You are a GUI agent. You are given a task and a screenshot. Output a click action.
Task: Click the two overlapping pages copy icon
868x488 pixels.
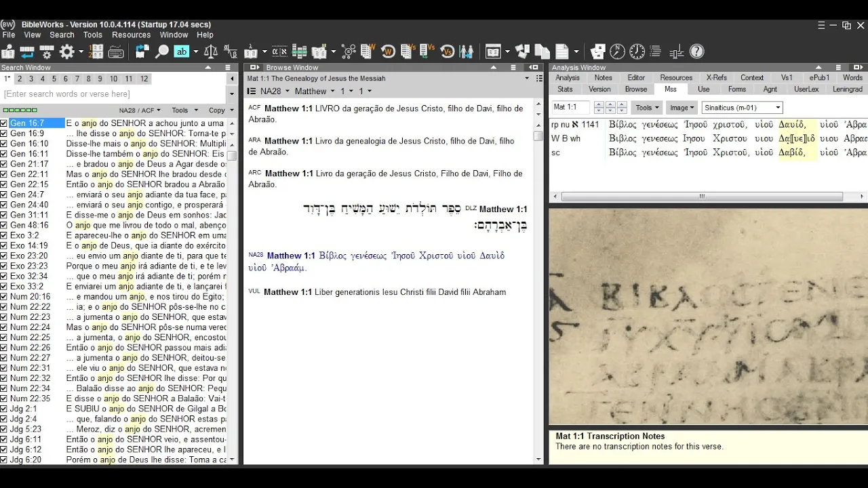[x=541, y=52]
